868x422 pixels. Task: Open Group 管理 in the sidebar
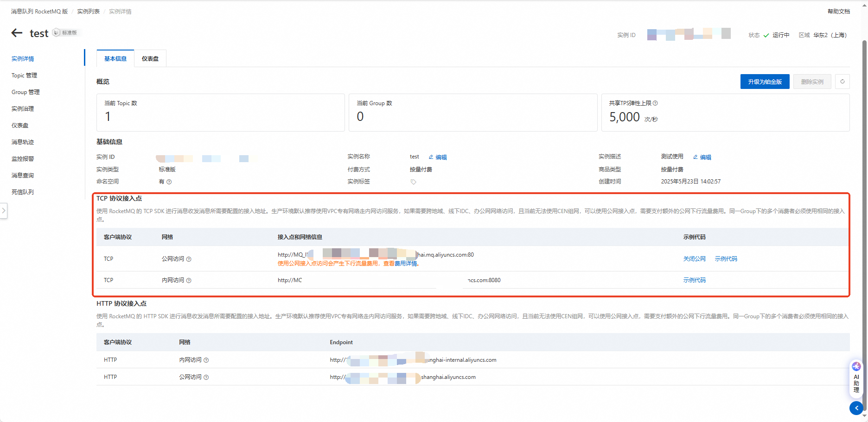26,92
